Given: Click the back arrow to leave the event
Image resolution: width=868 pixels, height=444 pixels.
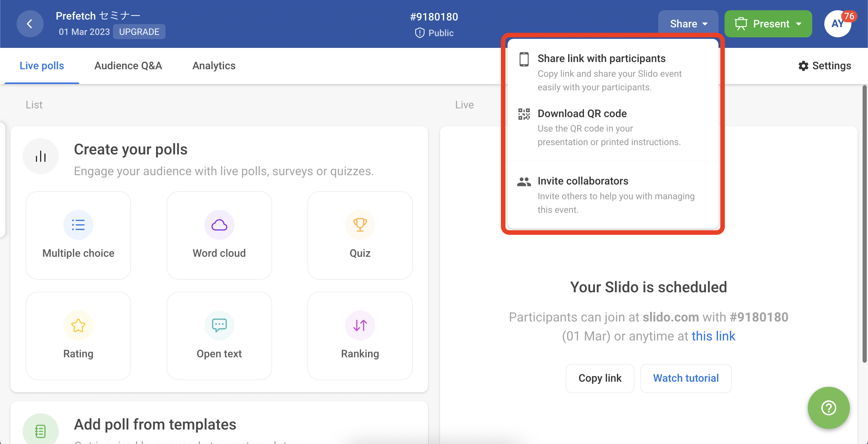Looking at the screenshot, I should (x=30, y=23).
